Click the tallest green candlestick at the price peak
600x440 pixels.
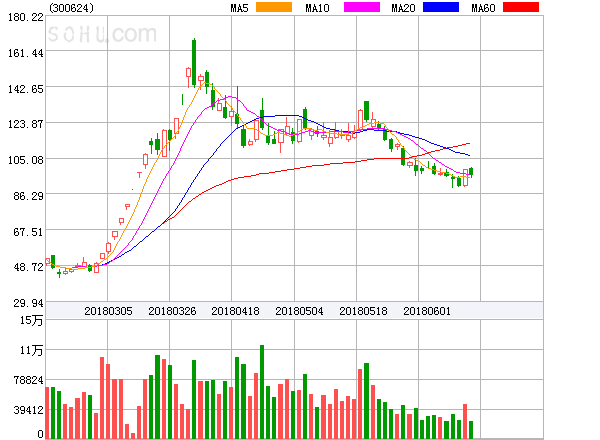(x=194, y=62)
